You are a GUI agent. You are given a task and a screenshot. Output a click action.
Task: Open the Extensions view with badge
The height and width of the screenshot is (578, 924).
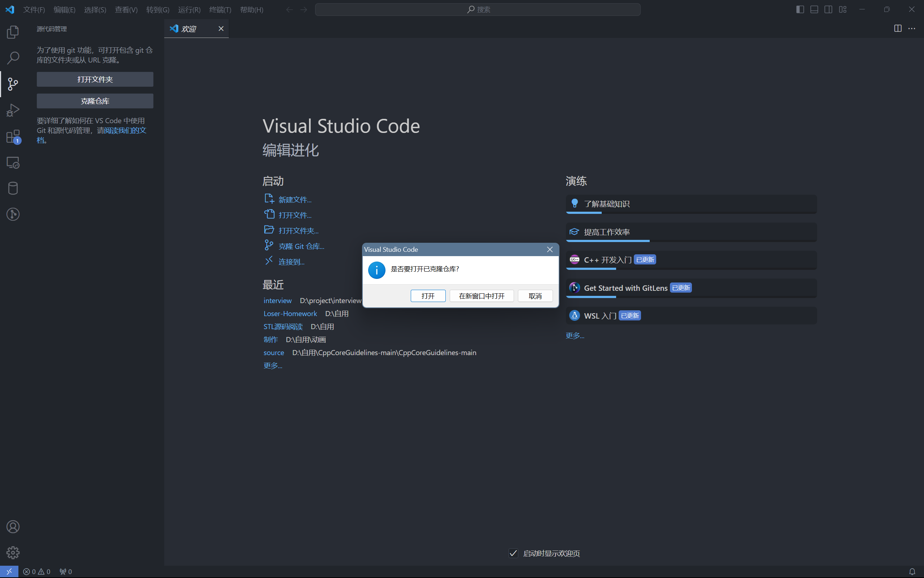[13, 137]
